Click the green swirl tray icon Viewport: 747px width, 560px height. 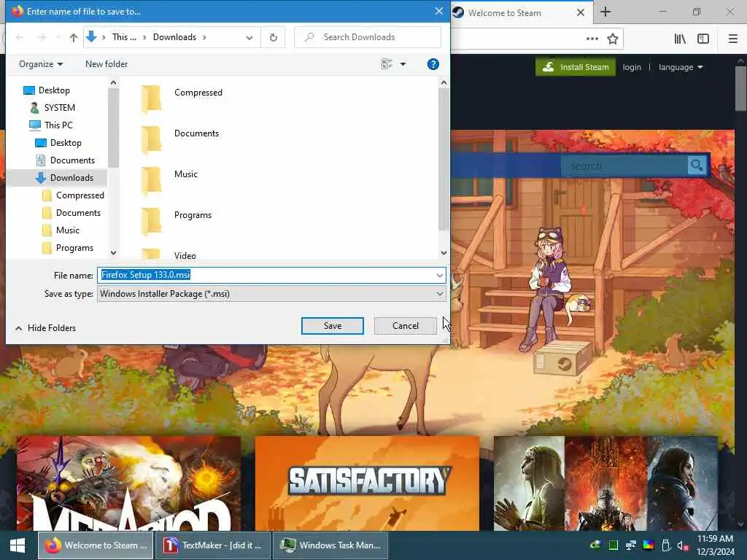tap(595, 545)
